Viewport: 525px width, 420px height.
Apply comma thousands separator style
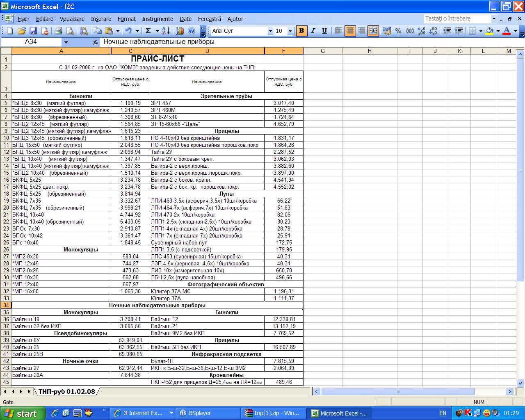[x=410, y=31]
